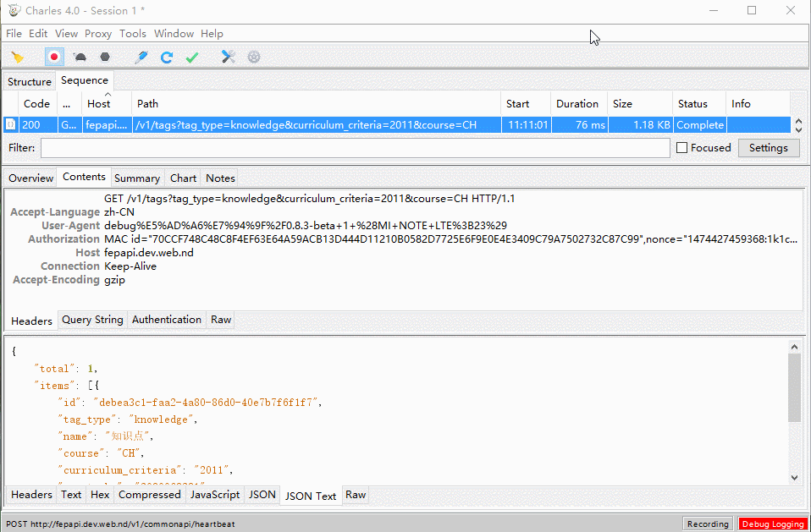
Task: Open the Proxy menu
Action: pyautogui.click(x=97, y=34)
